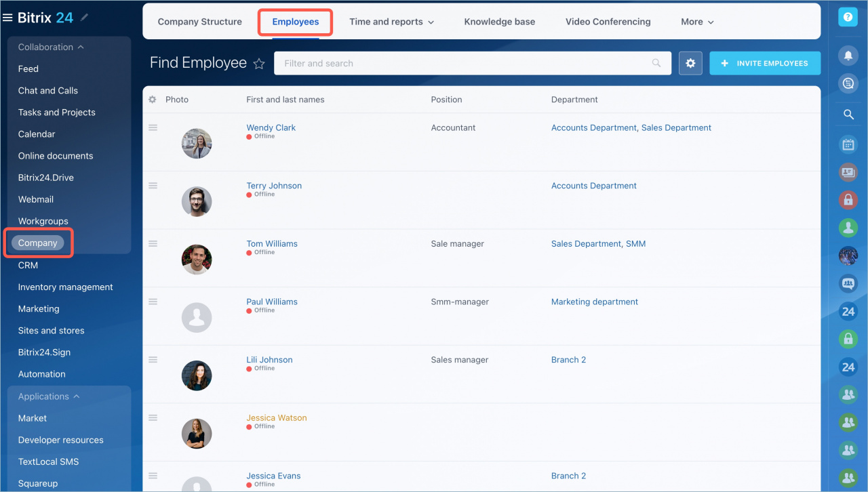
Task: Open Workgroups menu item
Action: (x=43, y=221)
